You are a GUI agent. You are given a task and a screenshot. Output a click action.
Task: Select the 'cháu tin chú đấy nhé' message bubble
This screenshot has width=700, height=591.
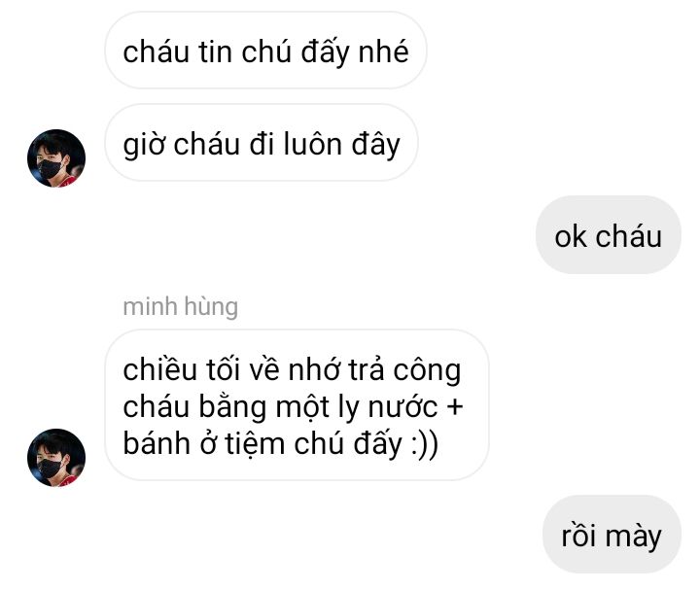[265, 50]
